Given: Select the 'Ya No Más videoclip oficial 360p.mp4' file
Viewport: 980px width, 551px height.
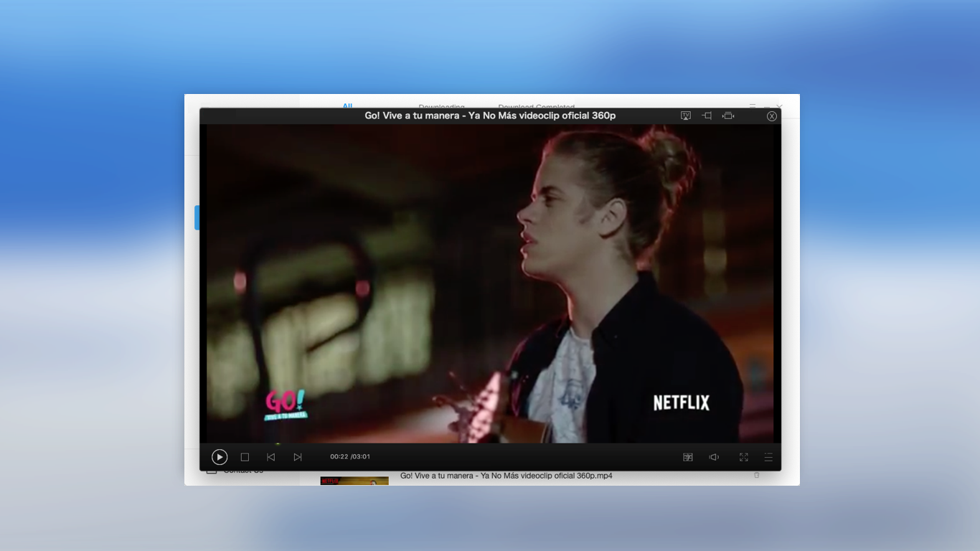Looking at the screenshot, I should pos(506,476).
